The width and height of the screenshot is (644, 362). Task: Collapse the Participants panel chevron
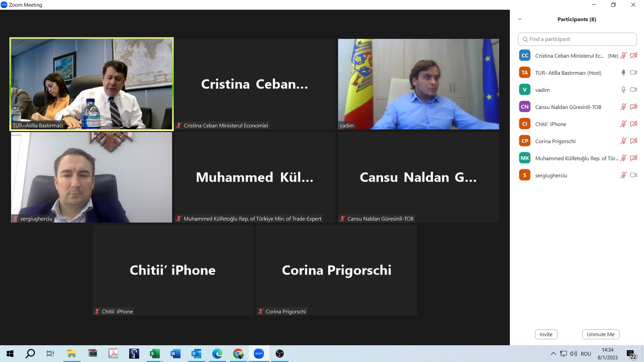(520, 19)
